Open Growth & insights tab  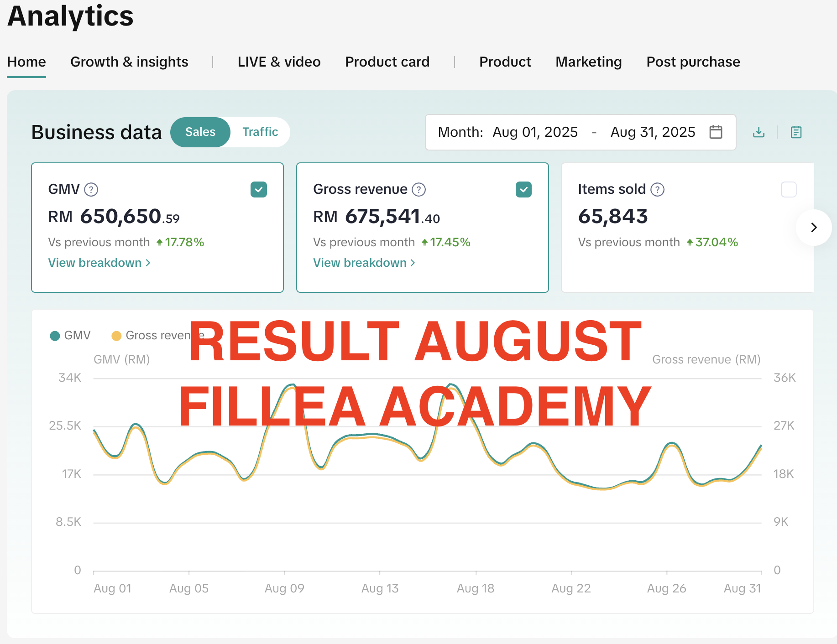point(129,62)
